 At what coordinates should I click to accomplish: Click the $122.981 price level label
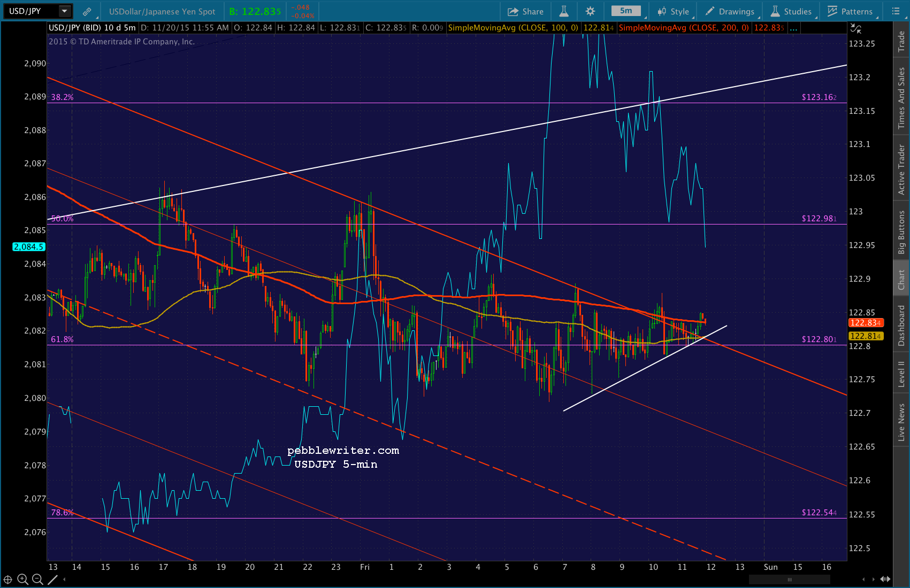819,219
